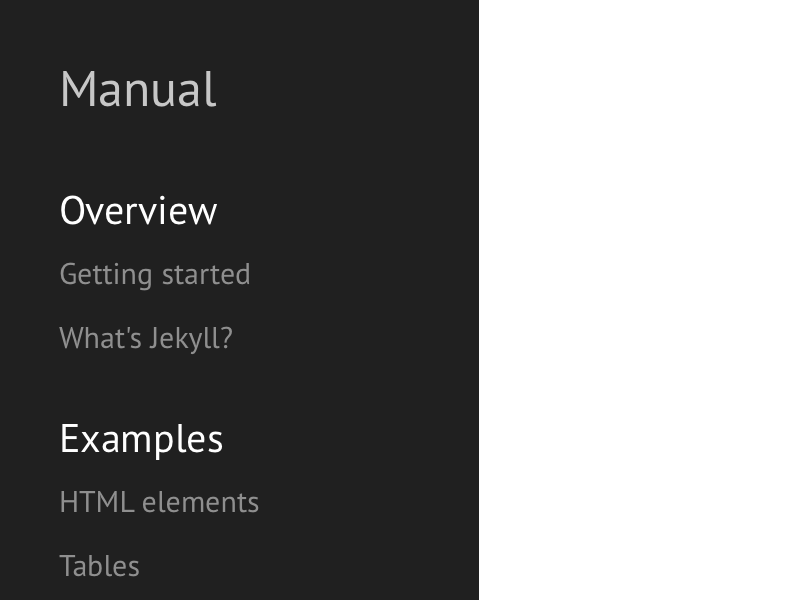Image resolution: width=800 pixels, height=600 pixels.
Task: Click the Examples navigation label
Action: point(141,438)
